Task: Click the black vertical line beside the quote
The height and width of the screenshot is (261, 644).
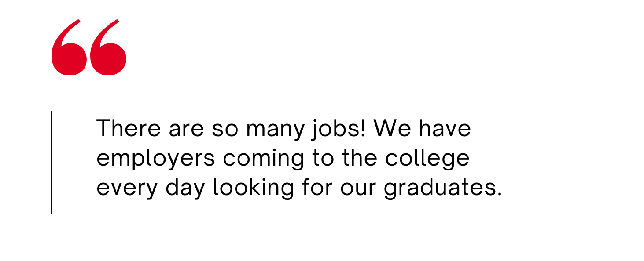Action: coord(52,162)
